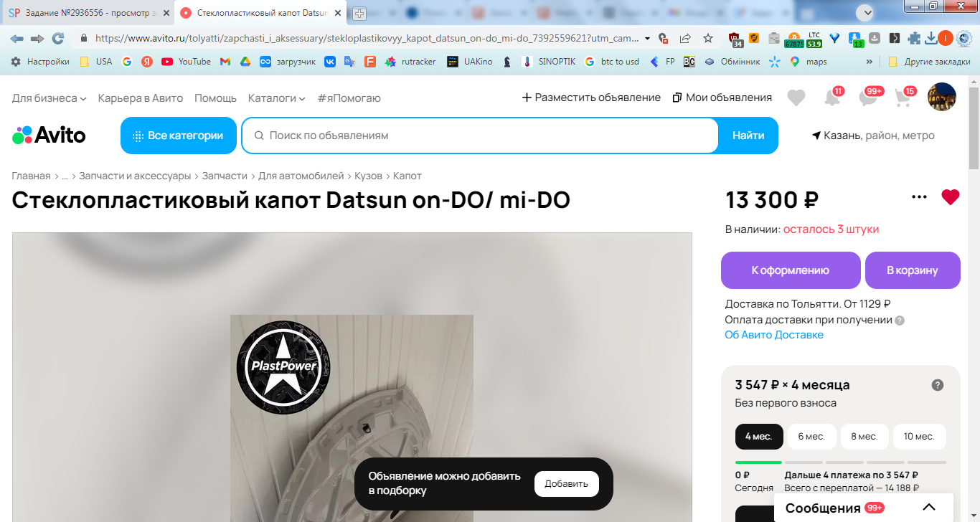Click the browser forward arrow
Viewport: 980px width, 522px height.
coord(37,38)
